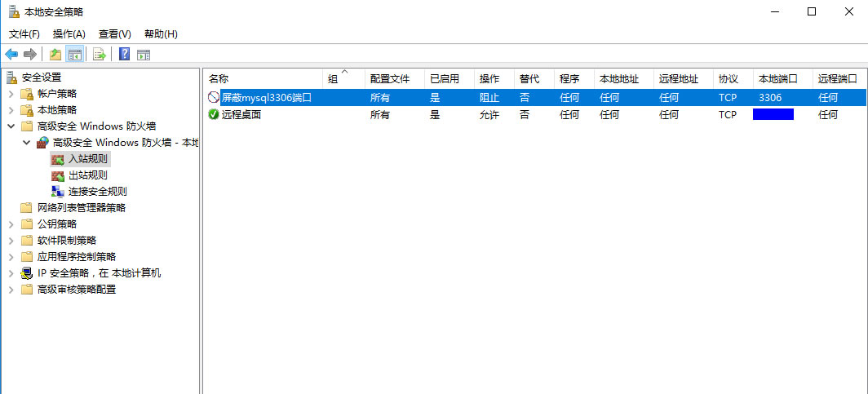Viewport: 868px width, 394px height.
Task: Open Help via the question mark icon
Action: (124, 55)
